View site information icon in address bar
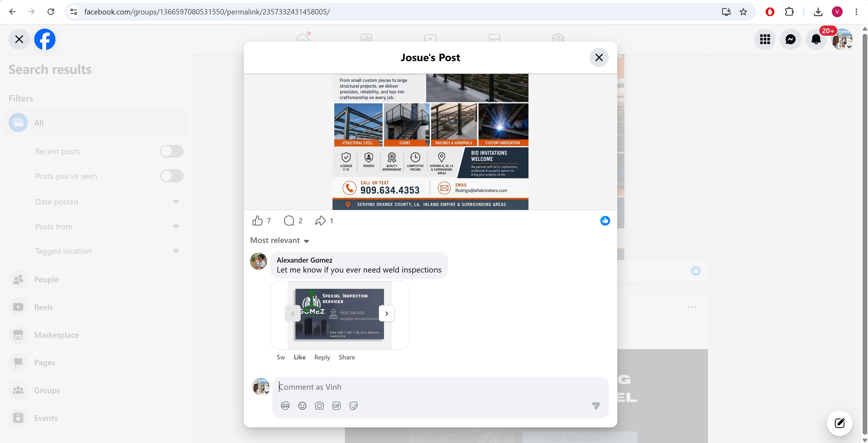The image size is (868, 443). point(73,12)
